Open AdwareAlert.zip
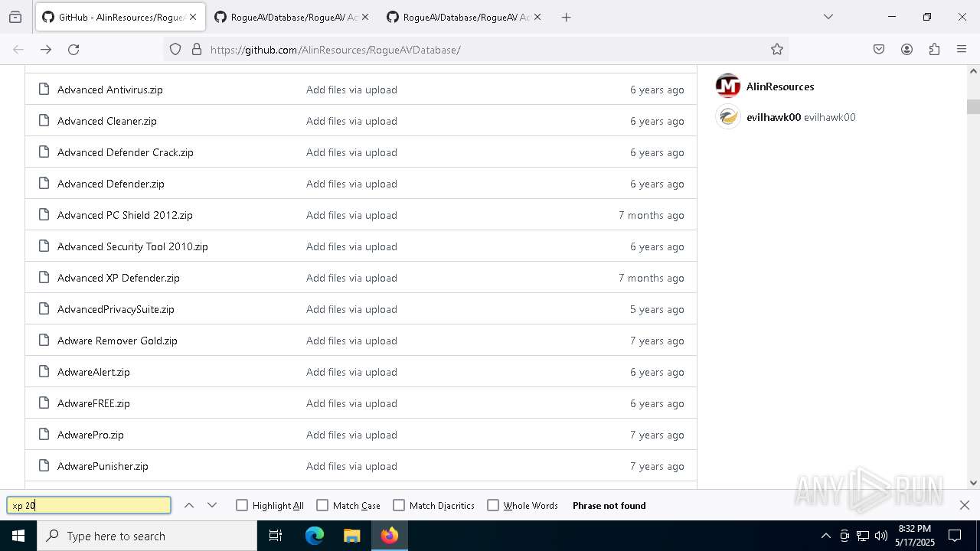 (93, 372)
